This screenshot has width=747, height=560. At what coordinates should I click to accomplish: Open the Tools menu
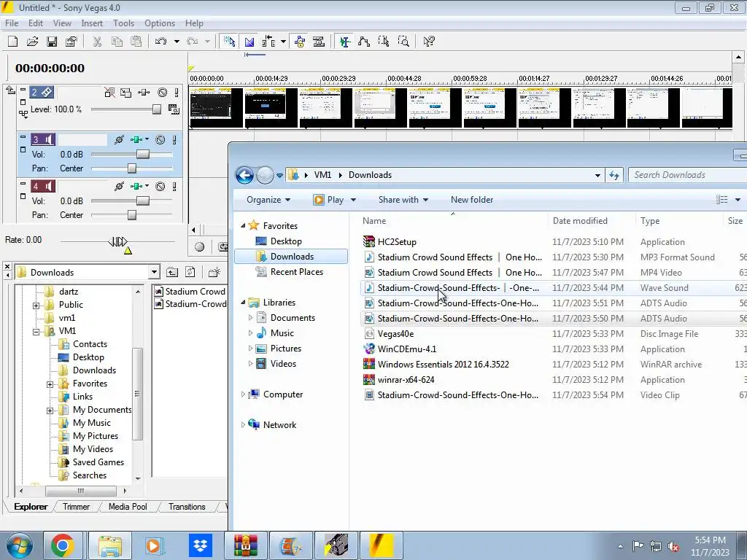[123, 23]
